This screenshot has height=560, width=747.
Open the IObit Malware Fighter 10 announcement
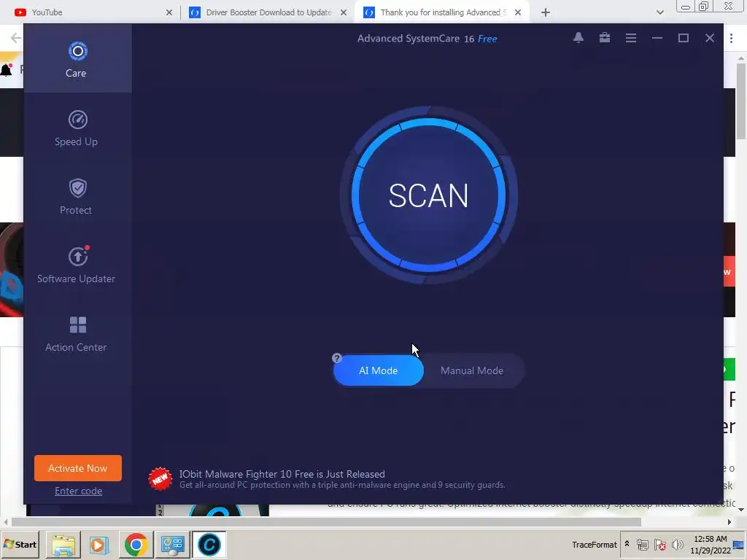(342, 479)
